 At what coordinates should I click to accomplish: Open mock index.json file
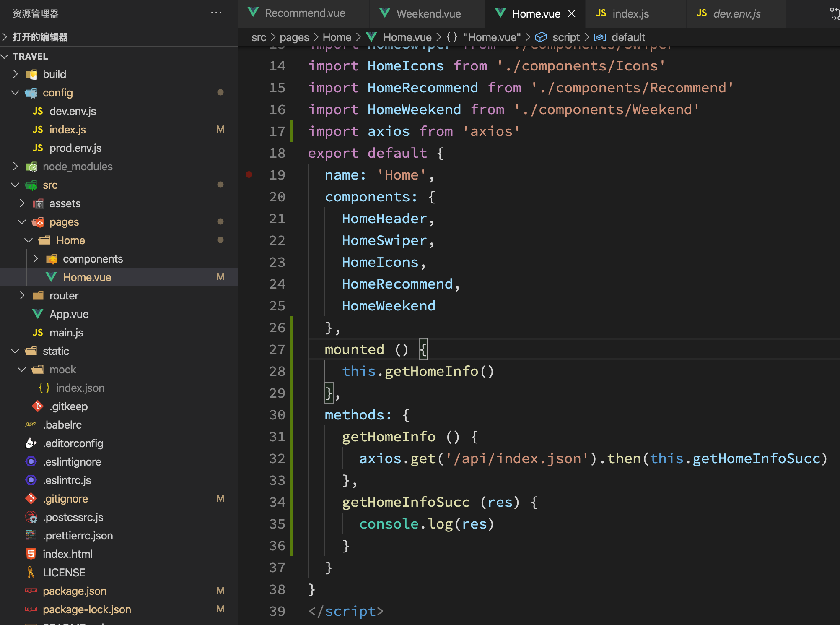[80, 388]
